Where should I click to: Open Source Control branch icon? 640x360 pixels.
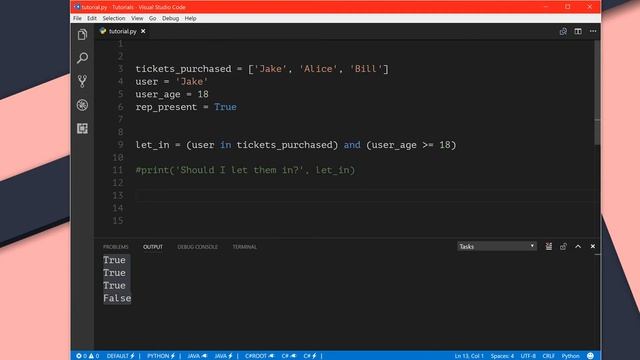(x=82, y=81)
